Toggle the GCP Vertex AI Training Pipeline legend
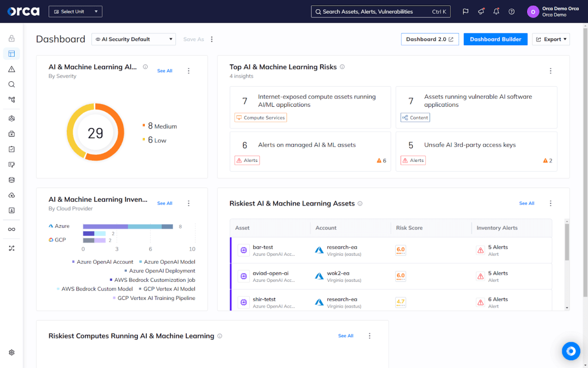The image size is (588, 368). (x=154, y=298)
